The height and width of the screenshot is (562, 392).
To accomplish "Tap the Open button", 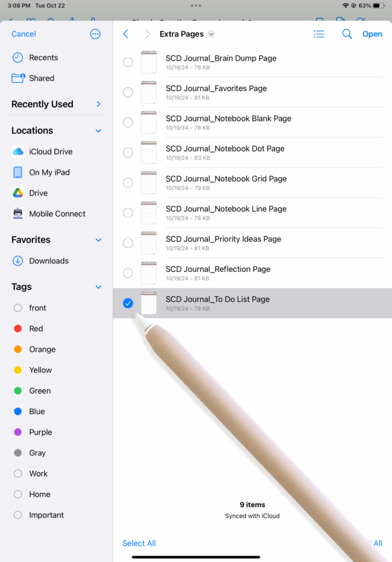I will 372,34.
